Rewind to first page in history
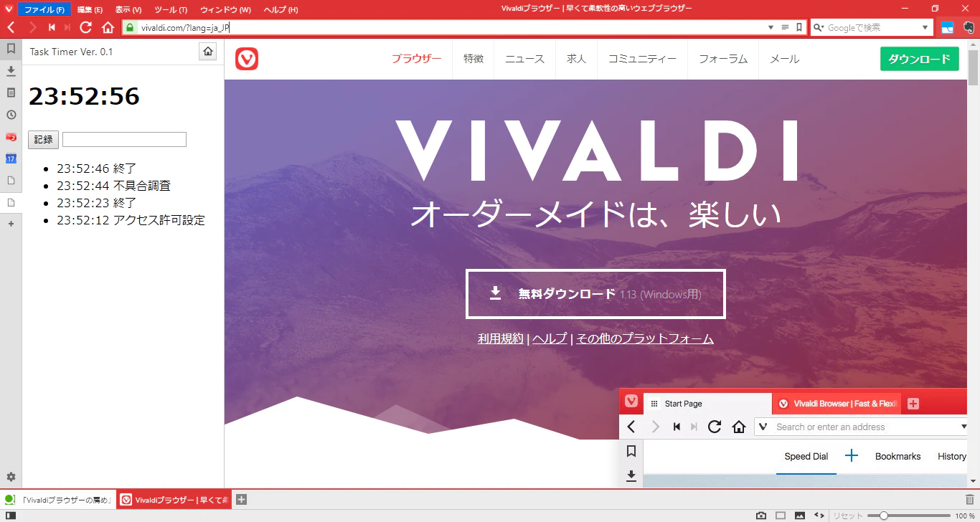 [52, 27]
